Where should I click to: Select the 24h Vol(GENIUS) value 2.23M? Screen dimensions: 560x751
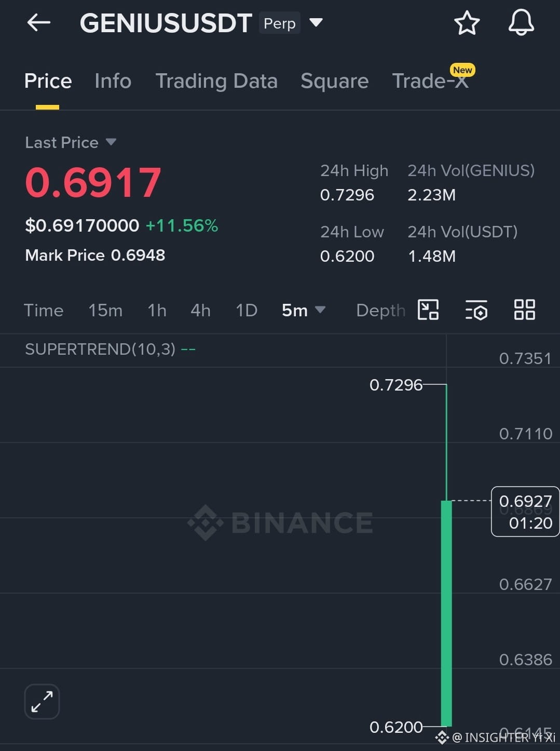tap(431, 195)
